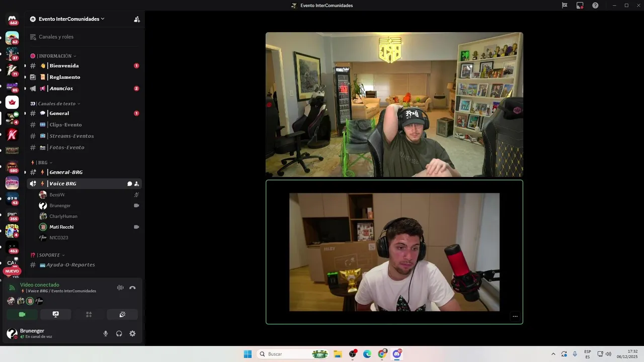Viewport: 644px width, 362px height.
Task: Open server icon with 37 badge
Action: [12, 54]
